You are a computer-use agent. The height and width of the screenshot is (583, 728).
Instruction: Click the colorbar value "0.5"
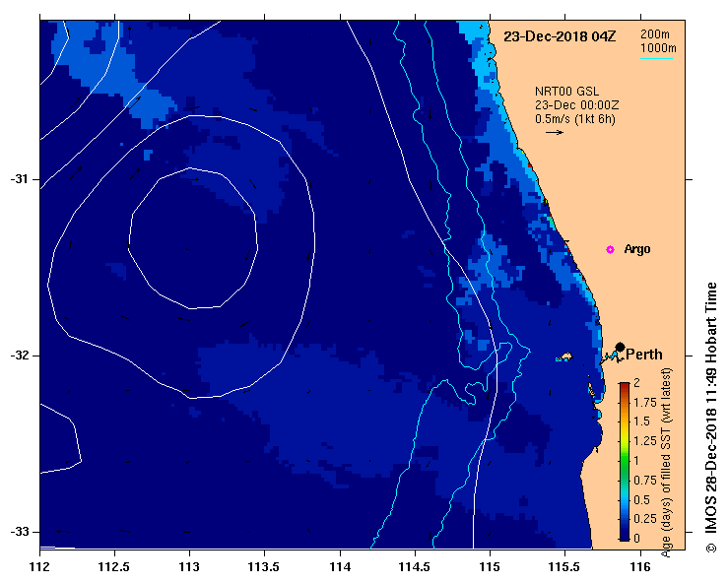coord(641,500)
